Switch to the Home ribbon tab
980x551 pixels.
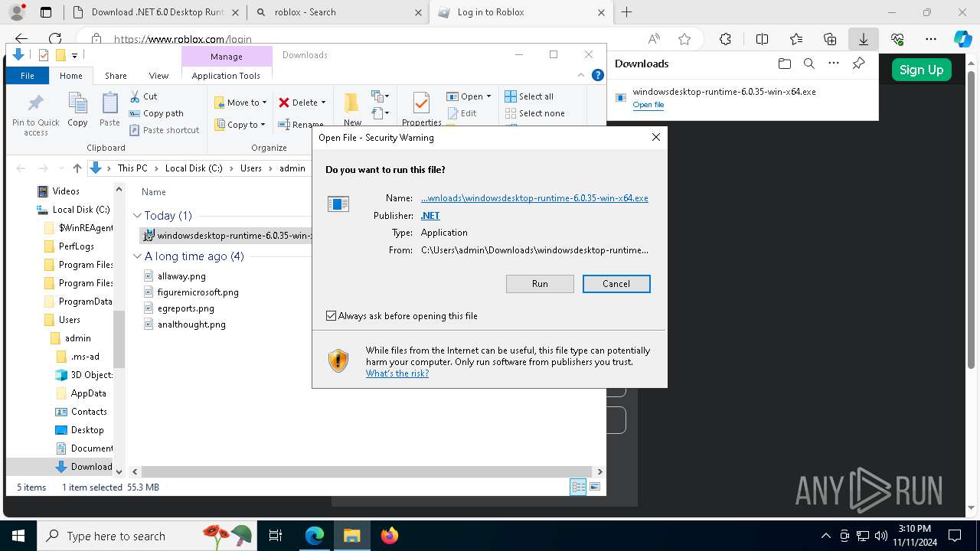[x=71, y=76]
